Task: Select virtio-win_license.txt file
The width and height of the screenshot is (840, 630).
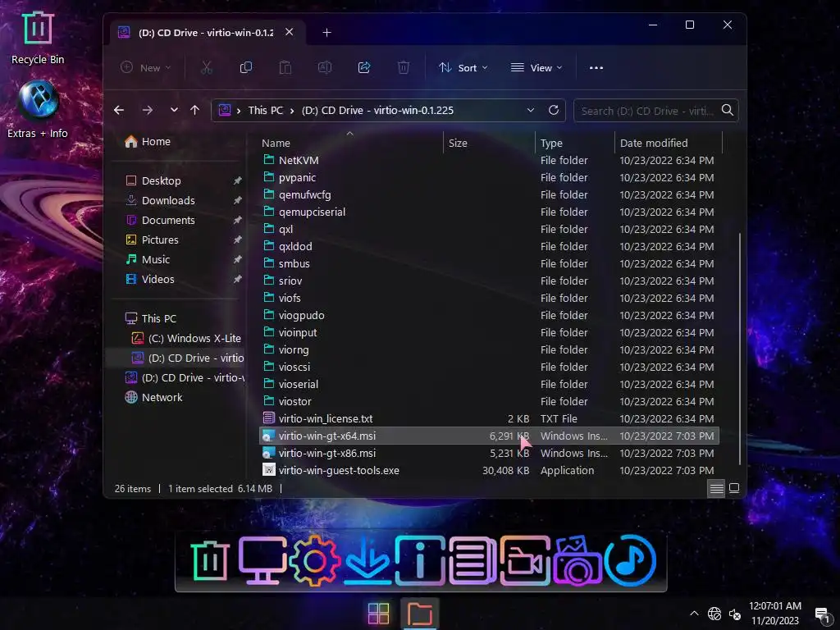Action: (x=489, y=418)
